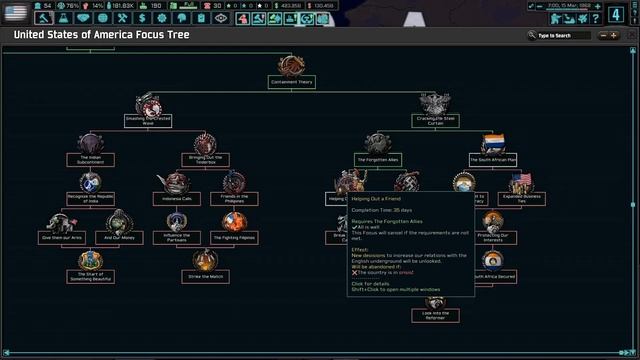Open the army view soldier icon
This screenshot has width=640, height=360.
(556, 18)
